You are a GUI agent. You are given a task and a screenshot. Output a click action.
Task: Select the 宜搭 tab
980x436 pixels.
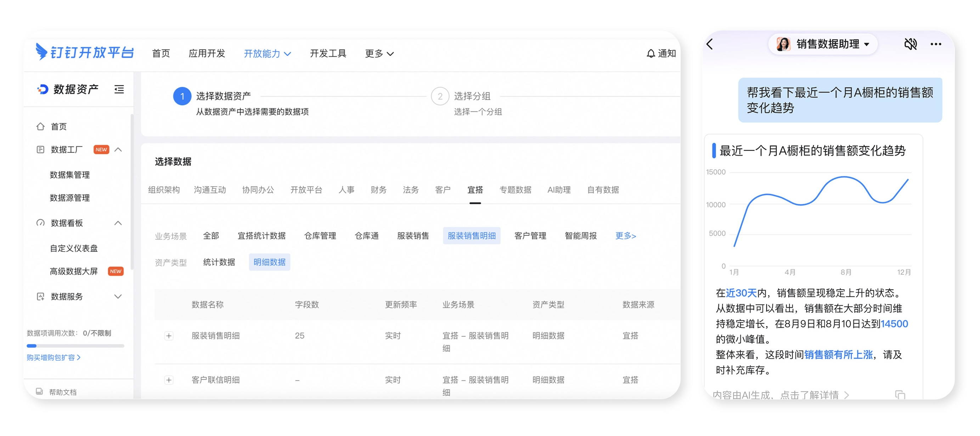[x=475, y=190]
